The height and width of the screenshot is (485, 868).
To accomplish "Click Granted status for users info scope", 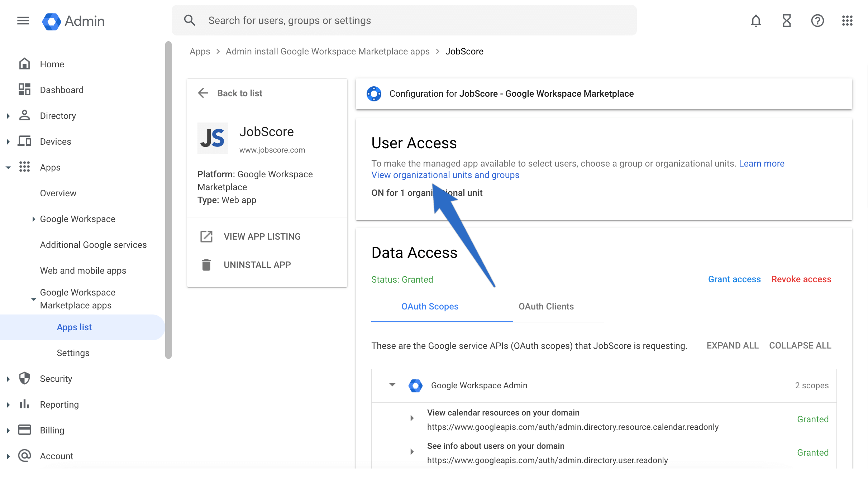I will [812, 452].
